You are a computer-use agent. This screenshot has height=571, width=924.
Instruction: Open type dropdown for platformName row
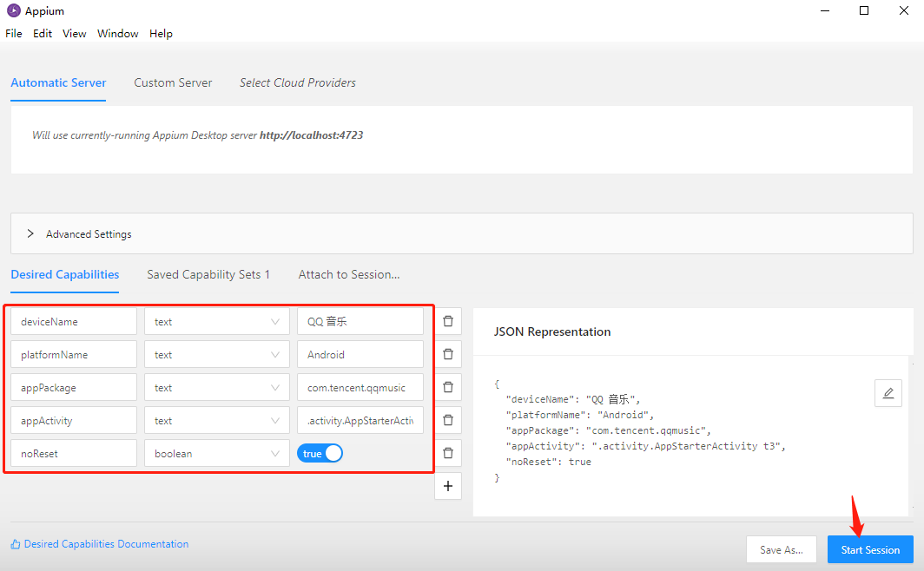(217, 354)
